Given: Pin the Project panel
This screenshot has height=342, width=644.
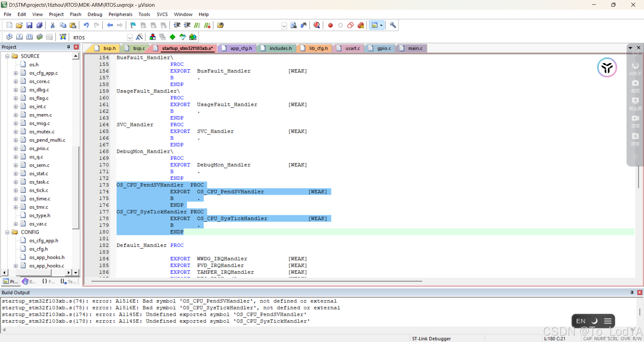Looking at the screenshot, I should (x=68, y=47).
